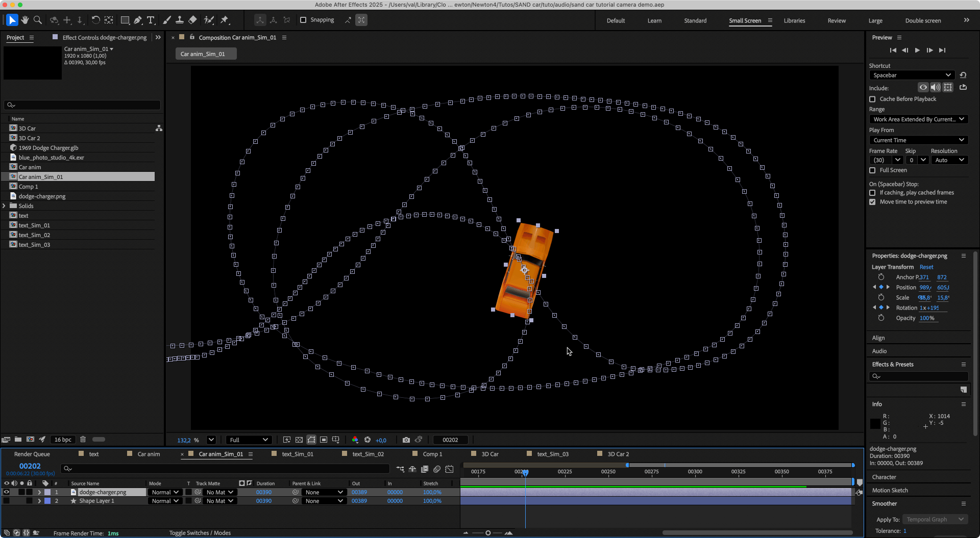Image resolution: width=980 pixels, height=538 pixels.
Task: Expand the Solids folder
Action: click(x=5, y=206)
